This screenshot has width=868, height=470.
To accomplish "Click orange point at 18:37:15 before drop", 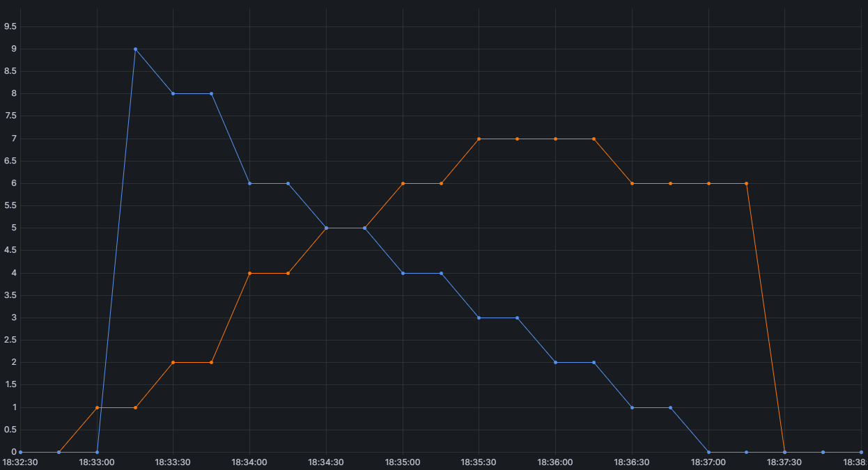I will [x=746, y=183].
